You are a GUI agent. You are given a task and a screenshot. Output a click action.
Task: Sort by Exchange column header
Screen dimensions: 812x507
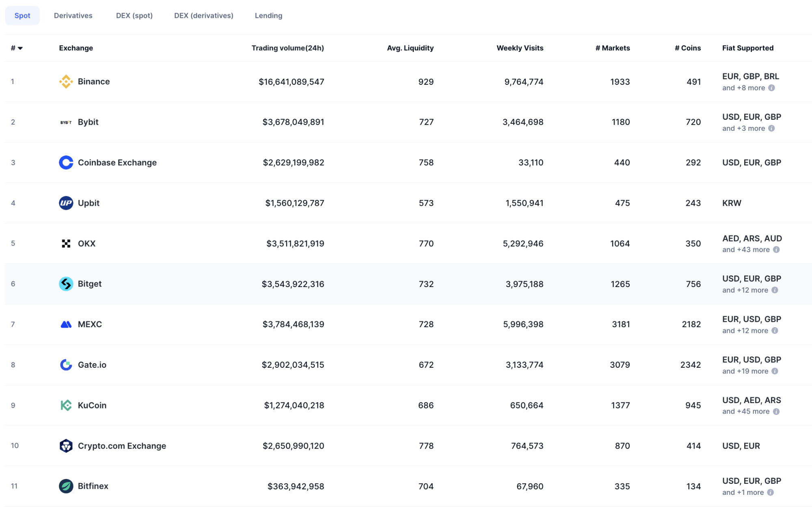coord(76,48)
